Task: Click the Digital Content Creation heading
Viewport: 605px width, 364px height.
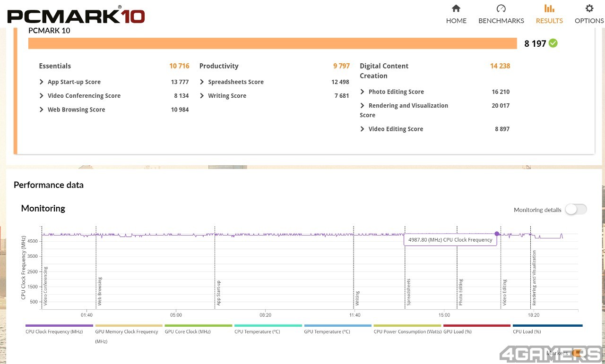Action: coord(384,71)
